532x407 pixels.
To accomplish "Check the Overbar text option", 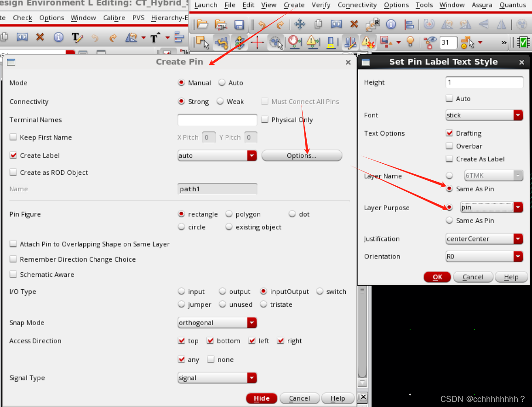I will click(x=450, y=146).
